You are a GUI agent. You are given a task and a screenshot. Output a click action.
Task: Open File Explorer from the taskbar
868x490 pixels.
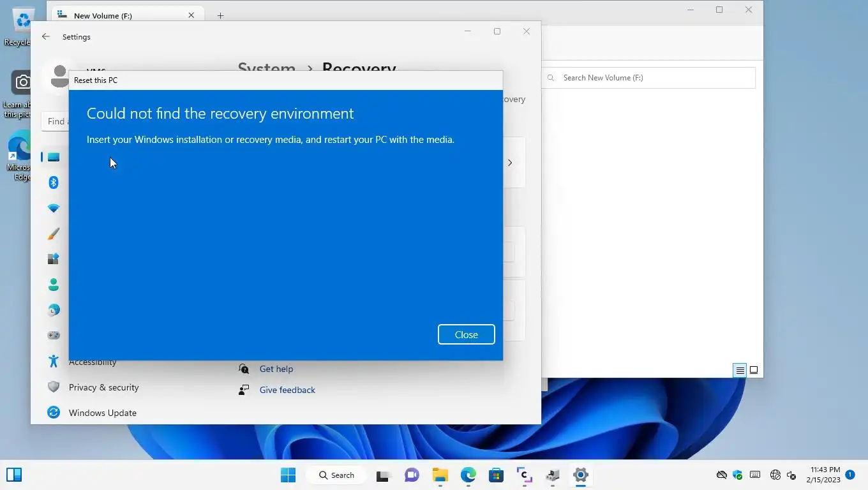[440, 475]
